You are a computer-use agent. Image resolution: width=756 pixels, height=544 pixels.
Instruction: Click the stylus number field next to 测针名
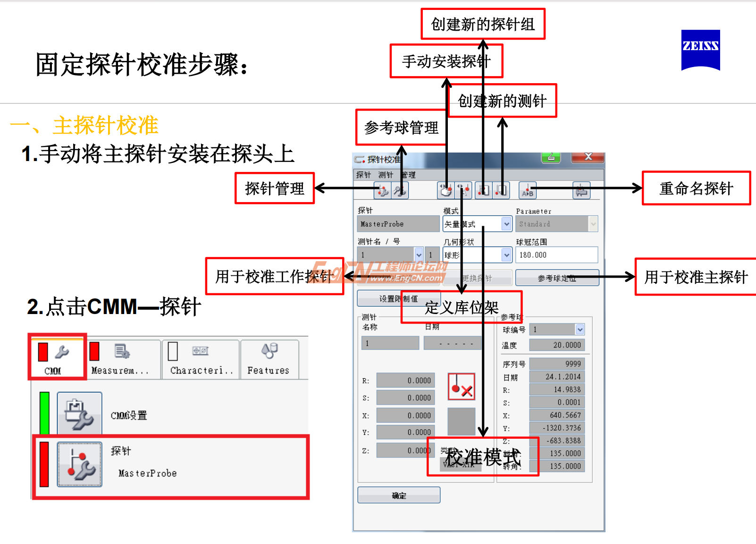431,255
